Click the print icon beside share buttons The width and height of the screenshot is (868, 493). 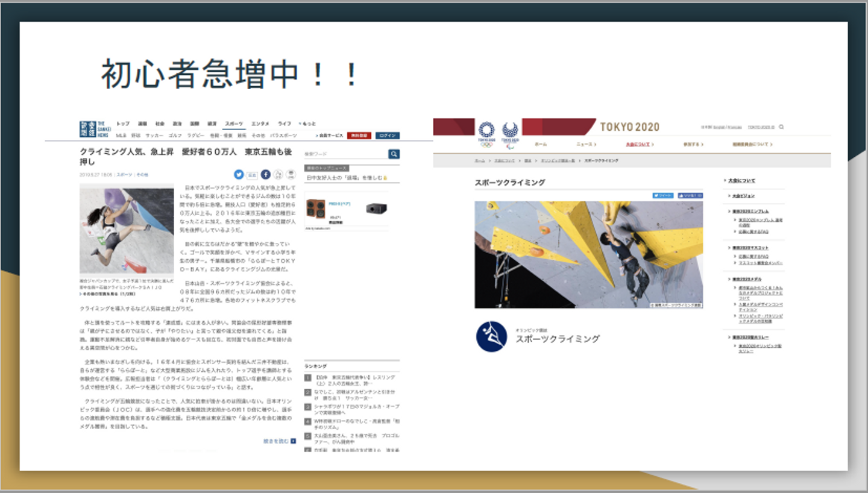pyautogui.click(x=291, y=175)
